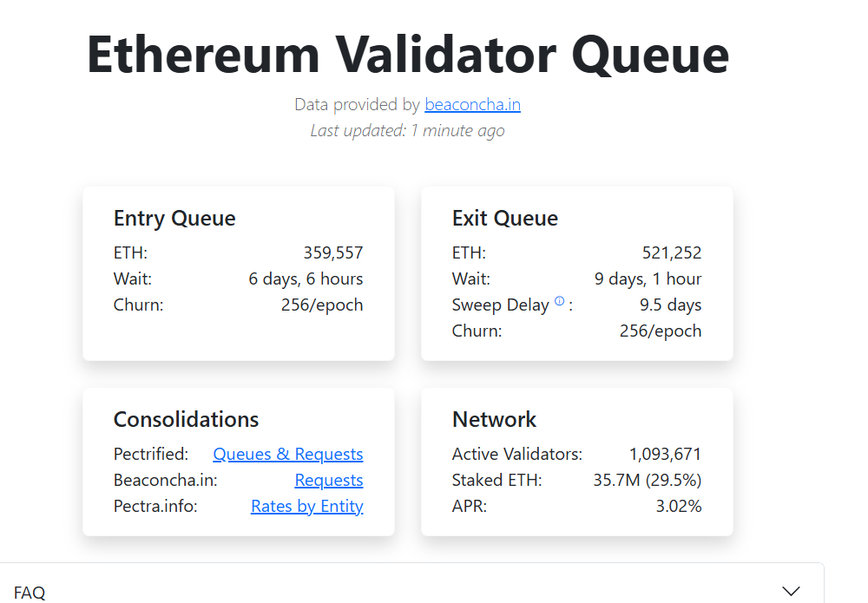Expand the FAQ section chevron
This screenshot has width=868, height=603.
coord(791,592)
